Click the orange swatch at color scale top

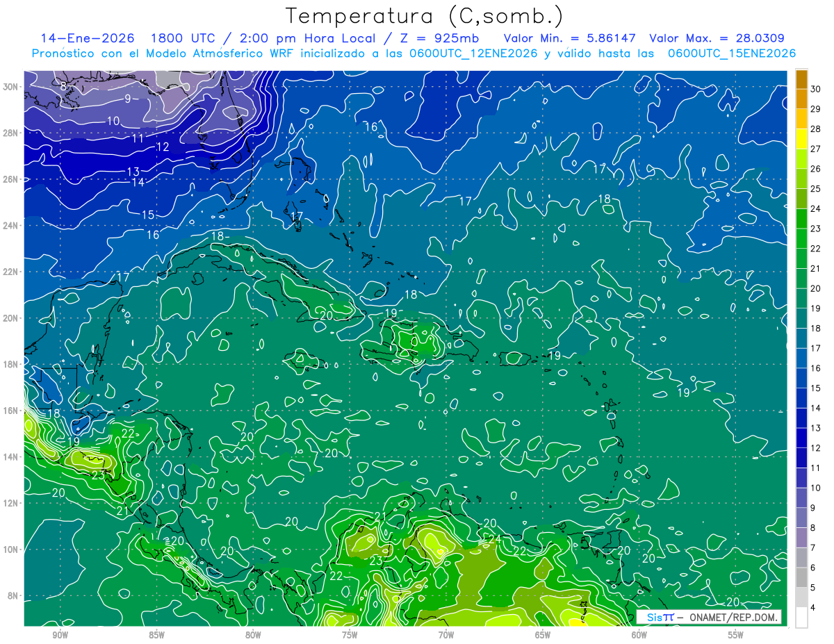point(801,79)
